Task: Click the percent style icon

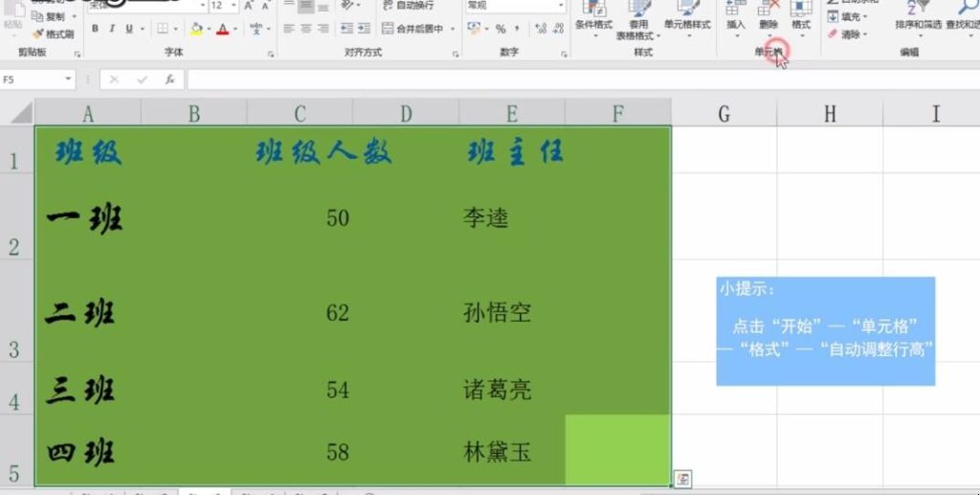Action: [501, 29]
